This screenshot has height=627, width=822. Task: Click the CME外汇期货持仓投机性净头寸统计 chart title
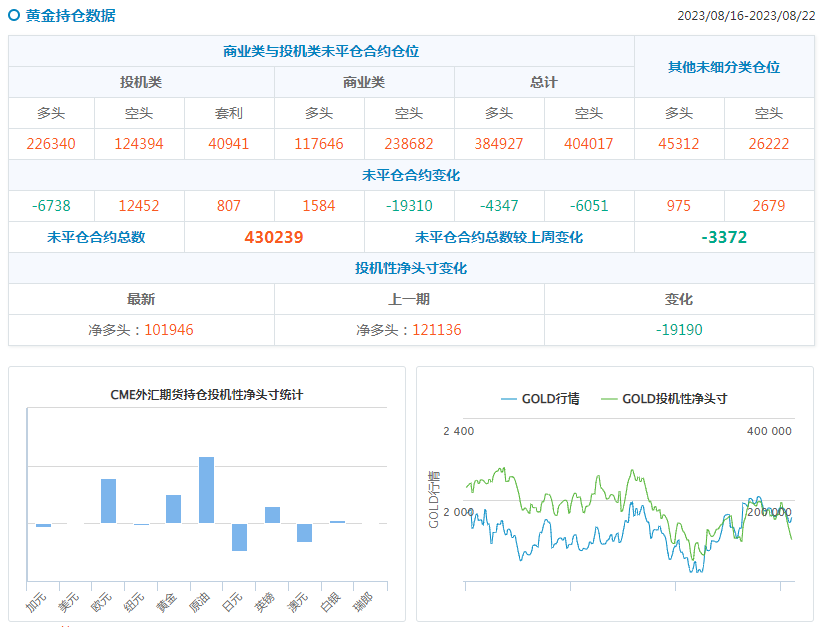coord(207,394)
